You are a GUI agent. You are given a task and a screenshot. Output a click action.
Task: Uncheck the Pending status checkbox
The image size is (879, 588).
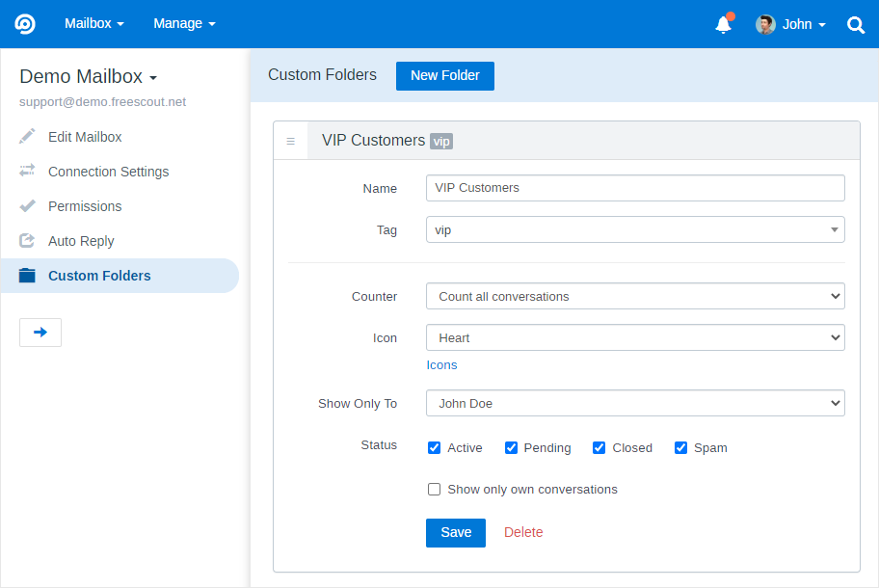pos(511,447)
